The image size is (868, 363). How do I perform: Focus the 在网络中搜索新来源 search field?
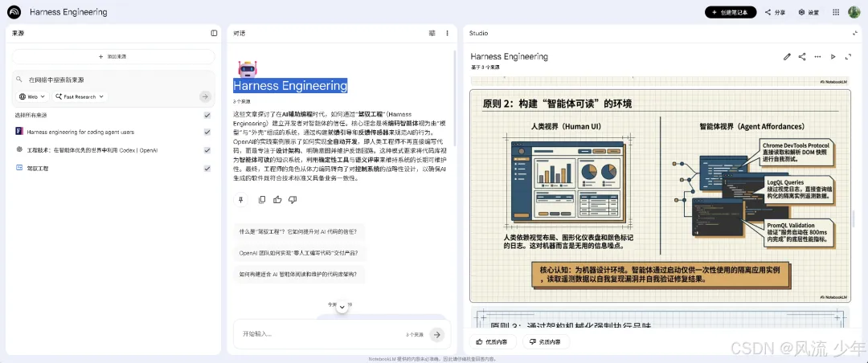(113, 80)
